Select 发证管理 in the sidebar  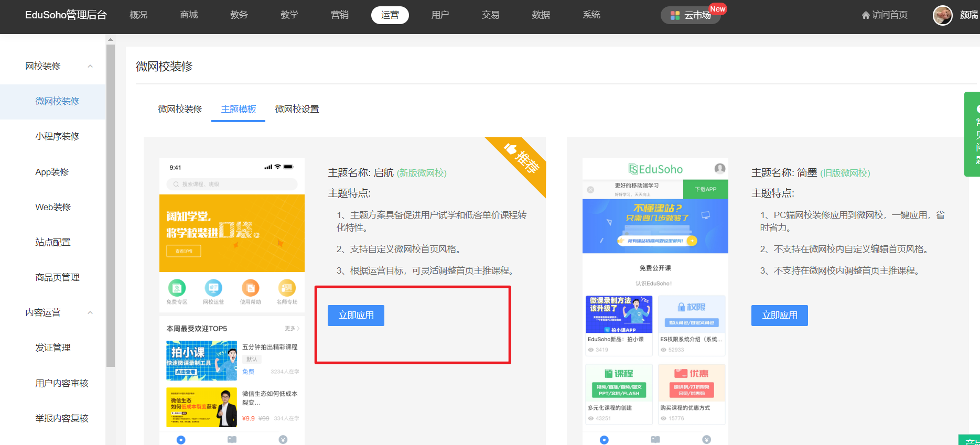point(53,348)
